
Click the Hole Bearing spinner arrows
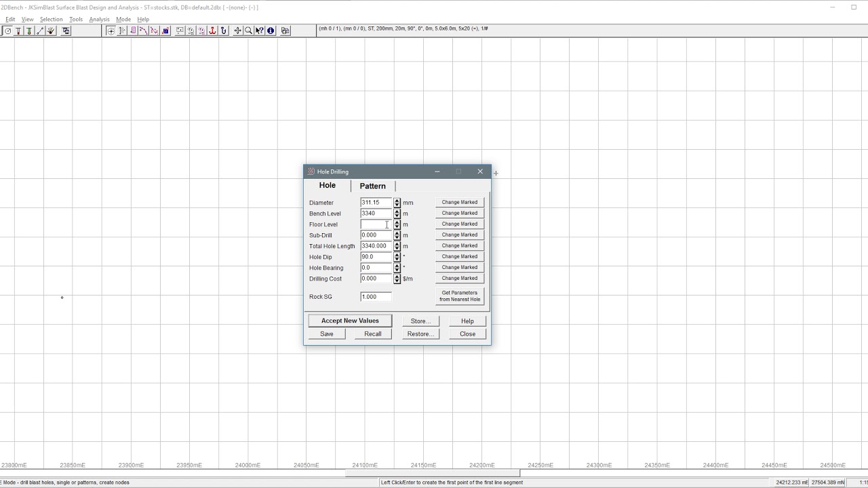coord(397,268)
